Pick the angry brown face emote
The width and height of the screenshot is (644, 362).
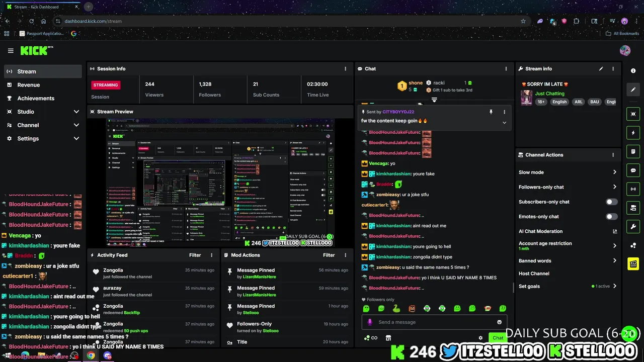click(412, 308)
